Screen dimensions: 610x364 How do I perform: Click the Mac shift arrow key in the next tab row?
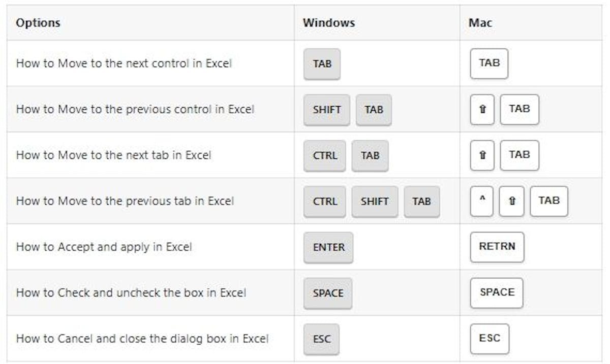coord(482,155)
